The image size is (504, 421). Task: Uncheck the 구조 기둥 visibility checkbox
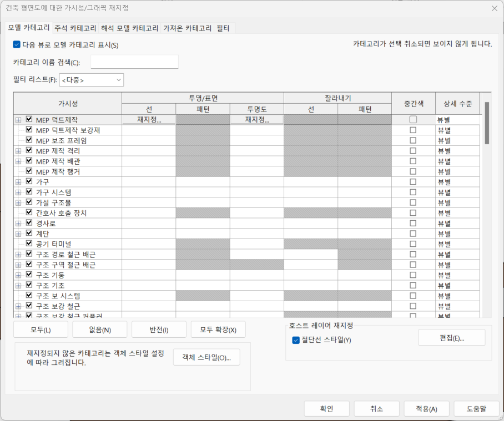click(x=29, y=275)
